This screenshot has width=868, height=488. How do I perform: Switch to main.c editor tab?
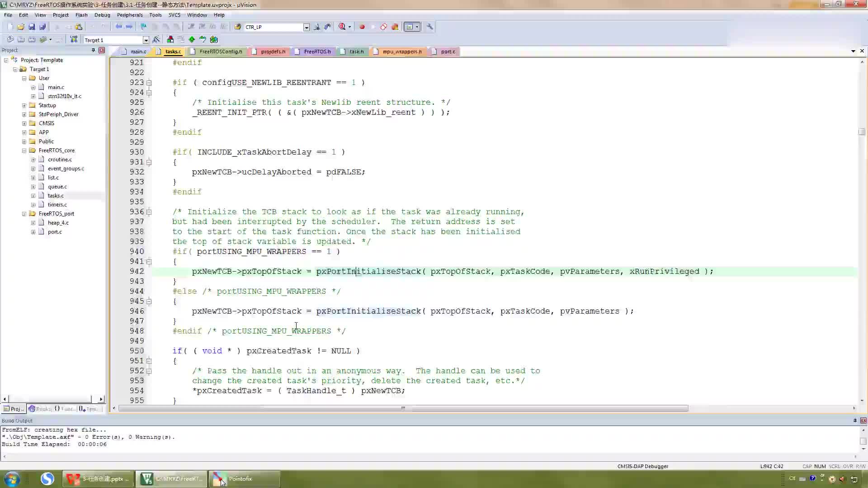(x=134, y=52)
